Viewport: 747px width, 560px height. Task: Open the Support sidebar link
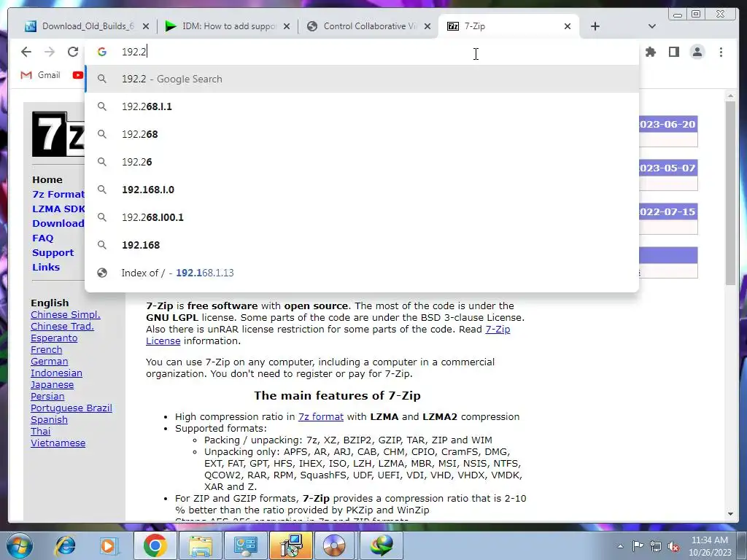pyautogui.click(x=53, y=253)
